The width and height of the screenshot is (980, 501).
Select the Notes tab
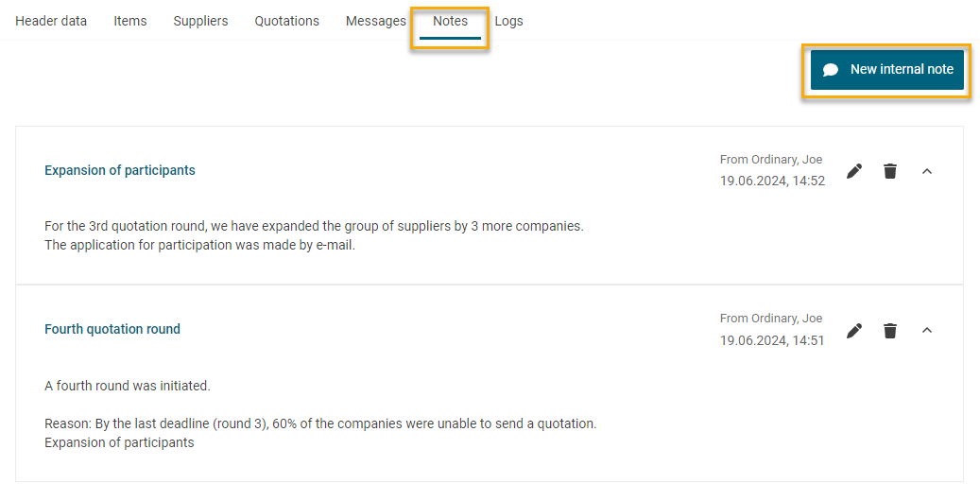click(x=450, y=21)
